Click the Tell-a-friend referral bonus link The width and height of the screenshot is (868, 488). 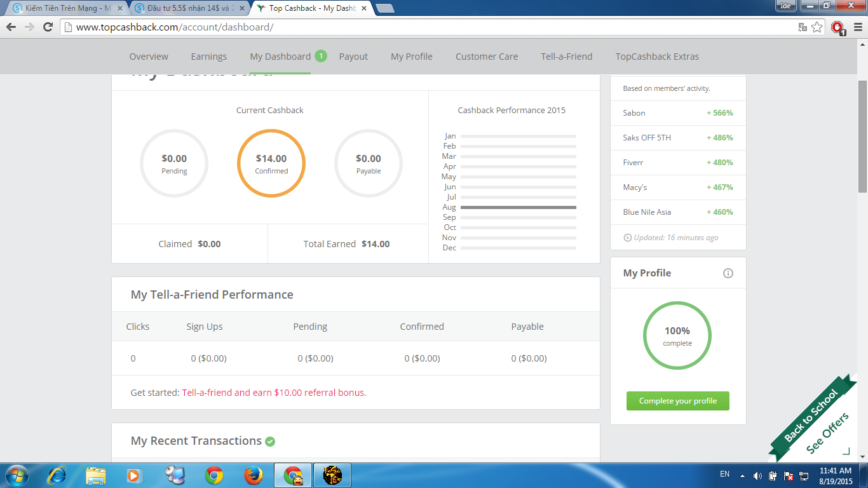(274, 393)
